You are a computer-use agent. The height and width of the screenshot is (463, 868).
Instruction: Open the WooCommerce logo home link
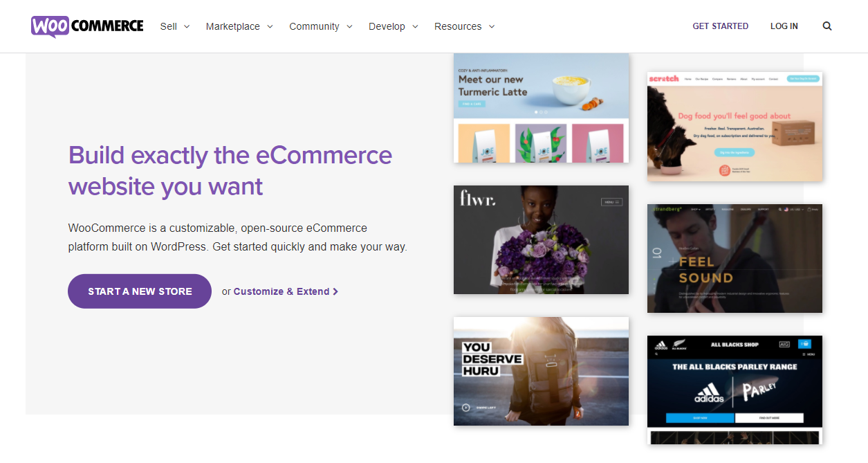click(x=87, y=26)
